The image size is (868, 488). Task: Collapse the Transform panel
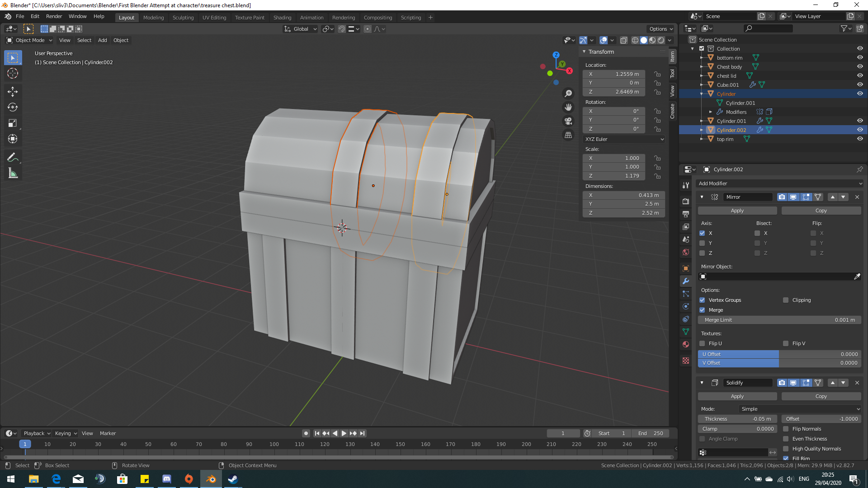click(584, 52)
